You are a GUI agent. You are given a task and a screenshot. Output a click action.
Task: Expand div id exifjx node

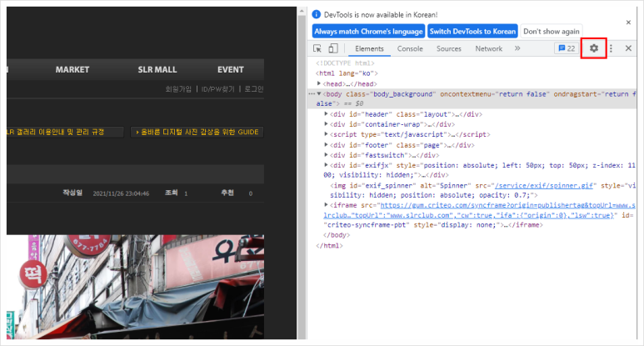pyautogui.click(x=326, y=165)
